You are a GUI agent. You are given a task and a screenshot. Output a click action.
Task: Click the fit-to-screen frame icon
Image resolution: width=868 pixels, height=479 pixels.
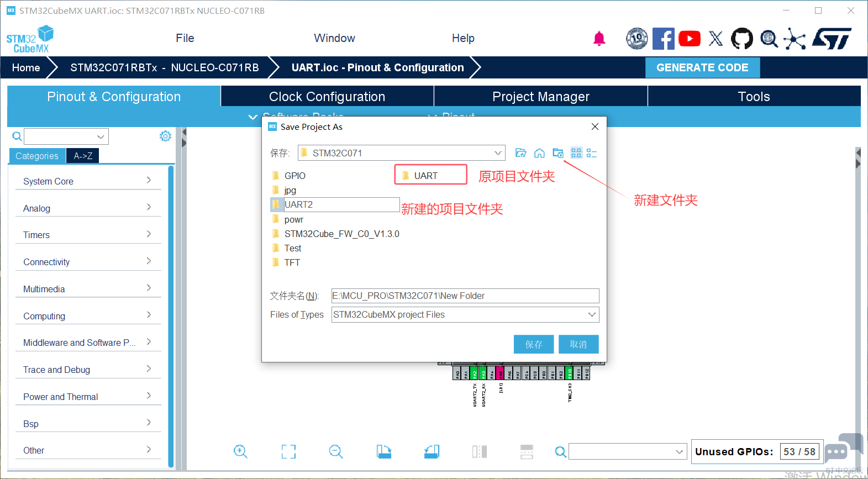(288, 451)
